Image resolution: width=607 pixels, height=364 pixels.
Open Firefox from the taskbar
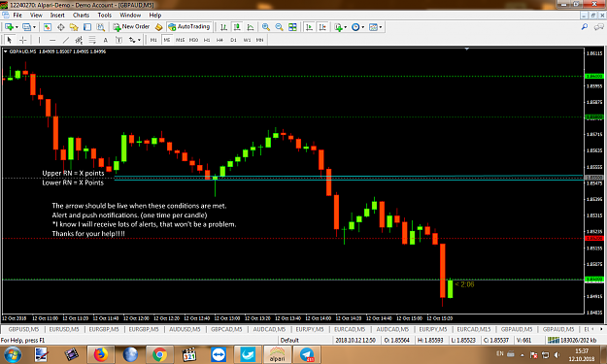pos(101,354)
